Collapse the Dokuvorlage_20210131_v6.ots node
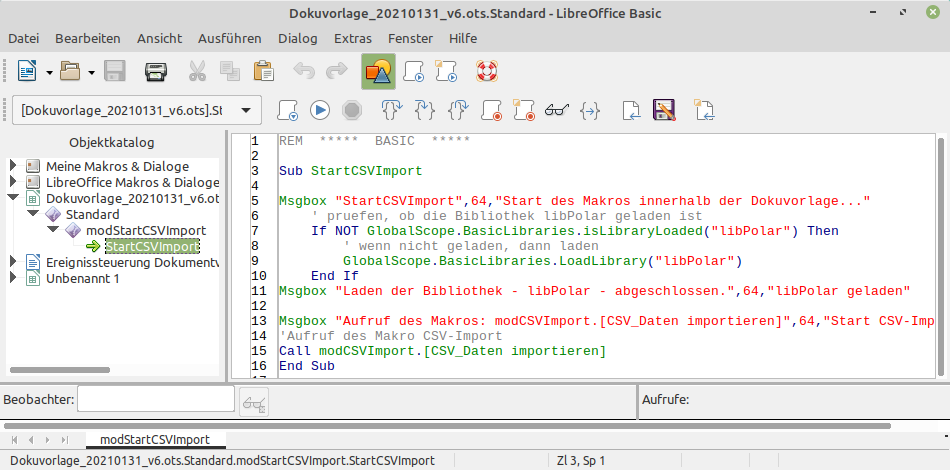Image resolution: width=950 pixels, height=470 pixels. 13,197
